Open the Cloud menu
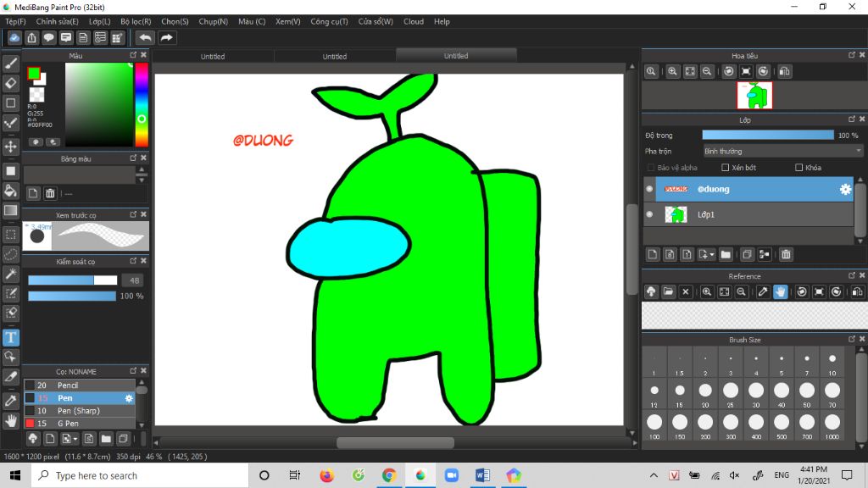 pyautogui.click(x=414, y=21)
